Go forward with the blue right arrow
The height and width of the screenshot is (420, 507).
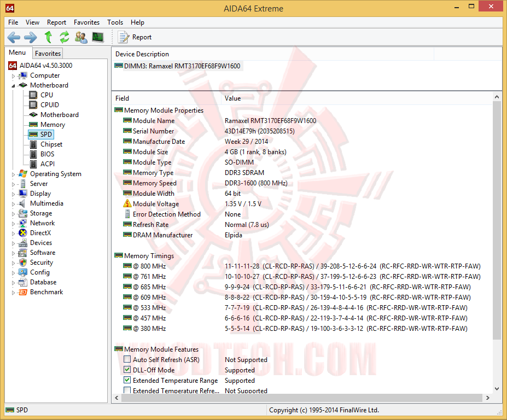click(31, 37)
